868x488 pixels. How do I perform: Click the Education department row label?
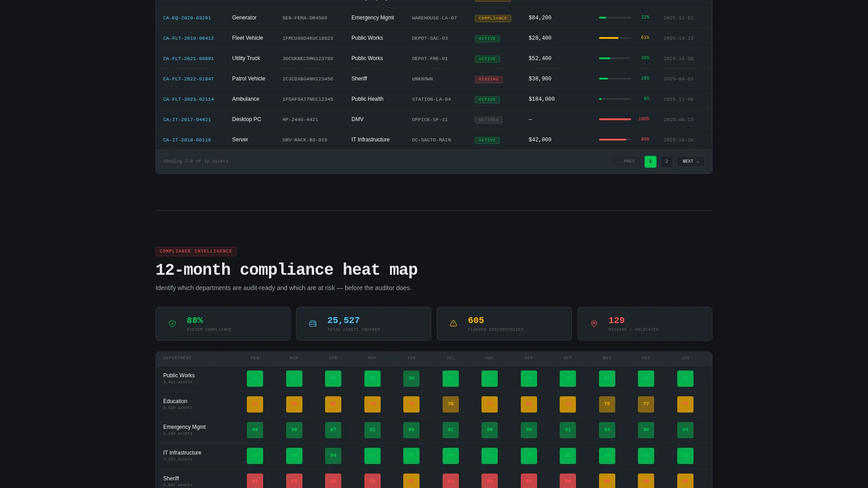pyautogui.click(x=175, y=402)
